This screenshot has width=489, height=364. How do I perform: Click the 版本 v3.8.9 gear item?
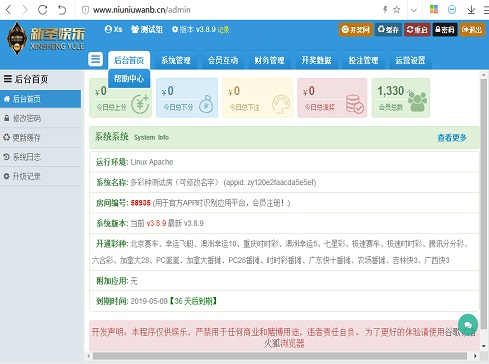(194, 29)
